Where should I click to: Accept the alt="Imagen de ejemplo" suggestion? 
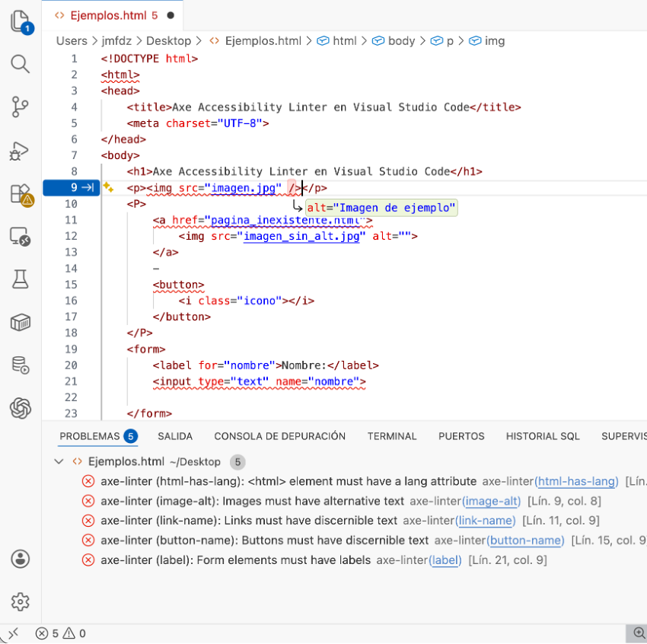381,208
